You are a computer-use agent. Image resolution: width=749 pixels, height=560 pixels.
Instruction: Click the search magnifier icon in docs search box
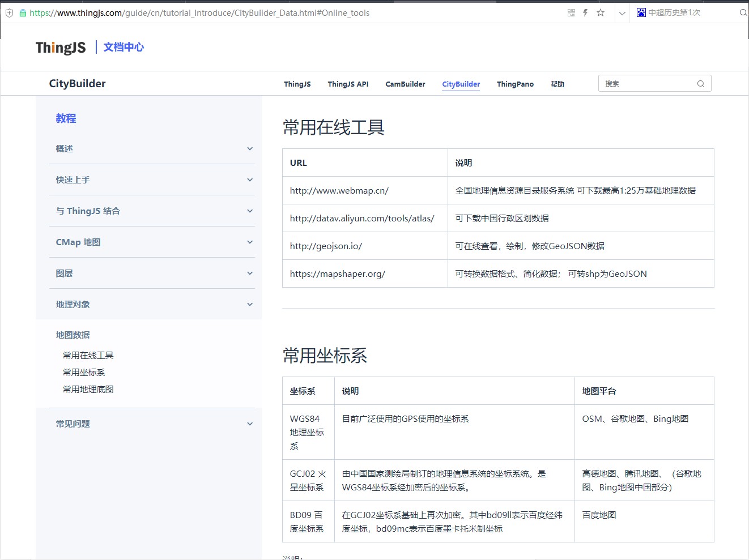point(701,84)
